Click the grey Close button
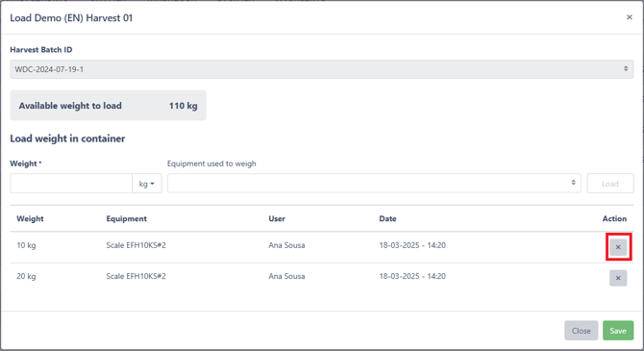Image resolution: width=644 pixels, height=351 pixels. pyautogui.click(x=582, y=331)
